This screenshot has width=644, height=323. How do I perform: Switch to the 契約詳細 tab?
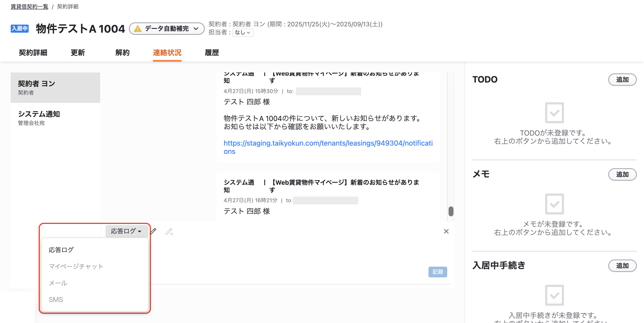coord(33,53)
